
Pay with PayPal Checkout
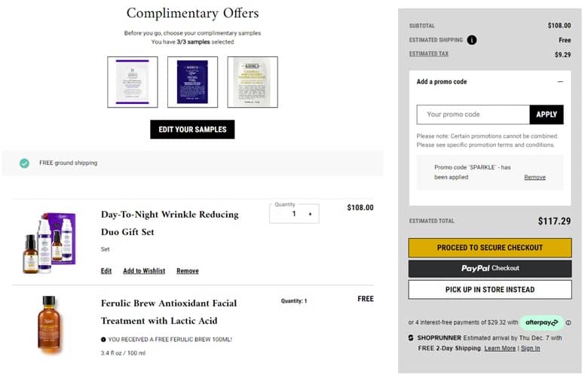[x=490, y=268]
